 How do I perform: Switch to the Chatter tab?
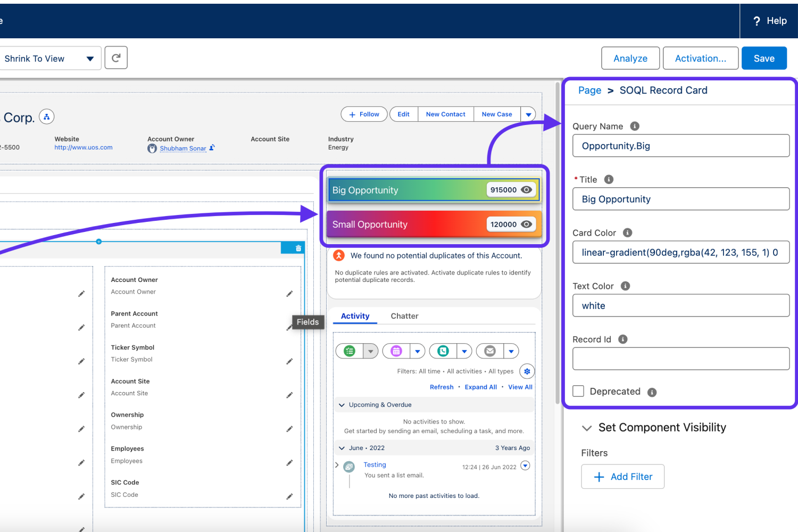404,316
